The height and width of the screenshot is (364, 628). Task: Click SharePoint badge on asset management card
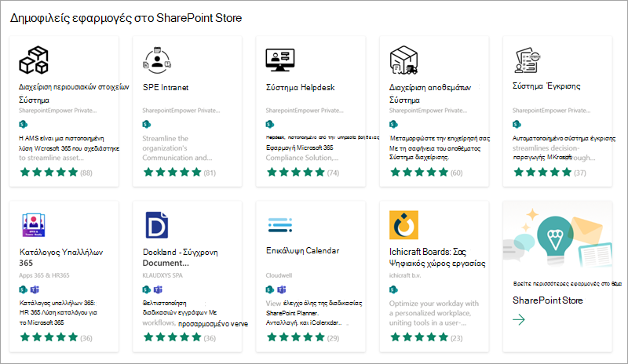(x=24, y=124)
